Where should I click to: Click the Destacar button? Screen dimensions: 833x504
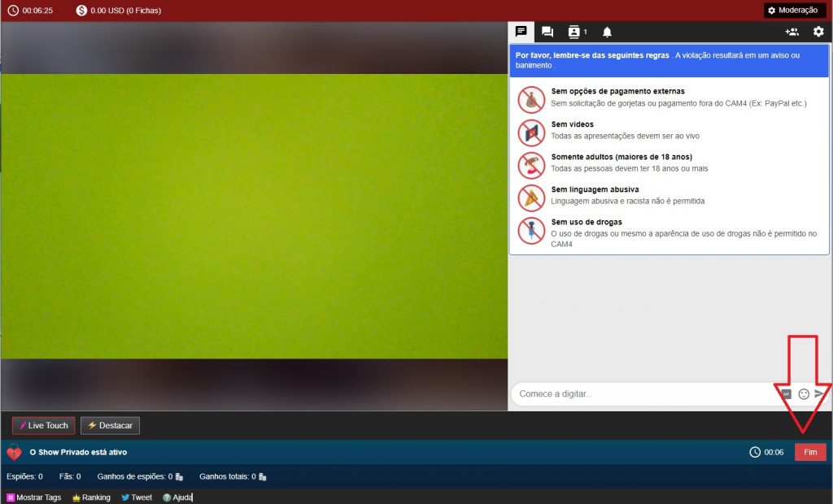110,425
